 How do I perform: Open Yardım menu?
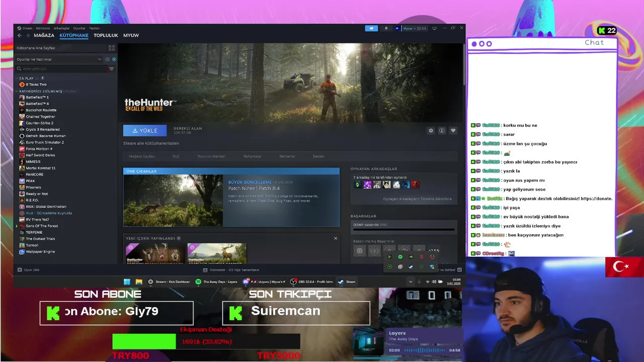click(95, 28)
